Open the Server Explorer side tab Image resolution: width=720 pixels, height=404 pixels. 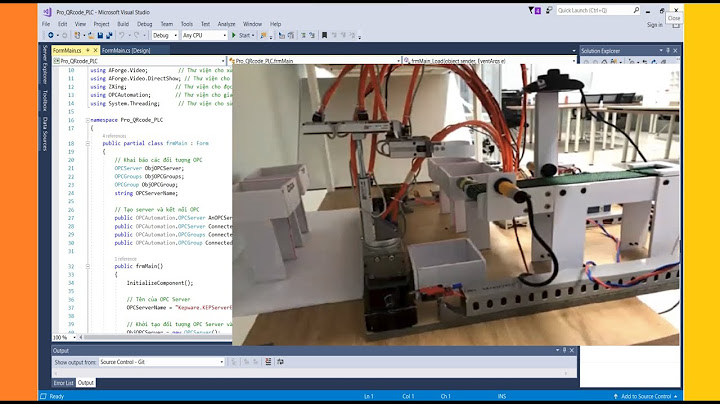(x=45, y=64)
